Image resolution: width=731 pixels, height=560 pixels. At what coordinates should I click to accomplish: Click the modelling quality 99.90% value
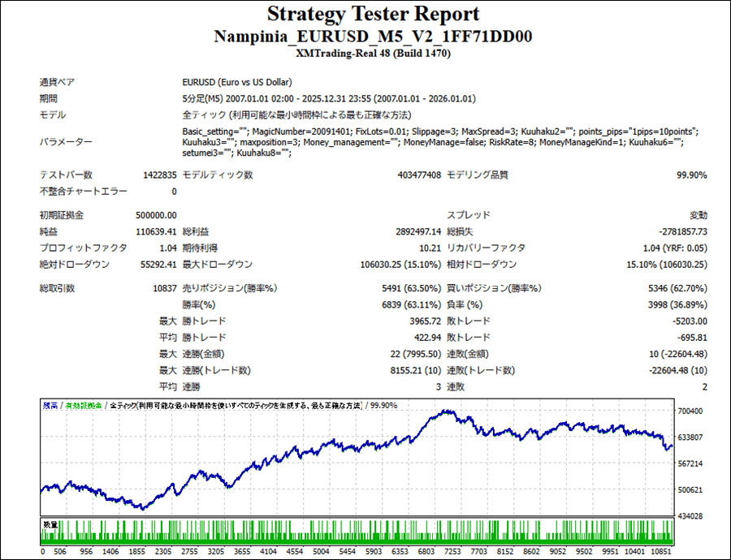click(691, 174)
